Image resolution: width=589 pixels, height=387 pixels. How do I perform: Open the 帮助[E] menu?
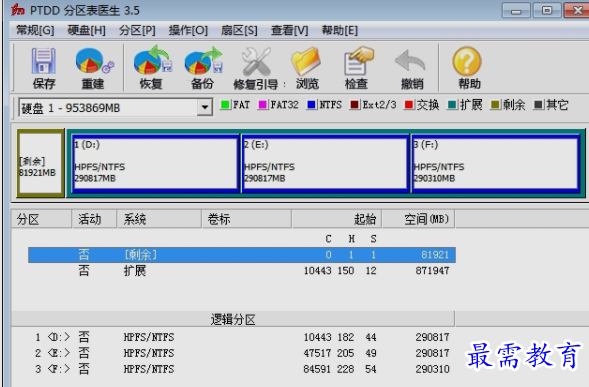pyautogui.click(x=340, y=30)
